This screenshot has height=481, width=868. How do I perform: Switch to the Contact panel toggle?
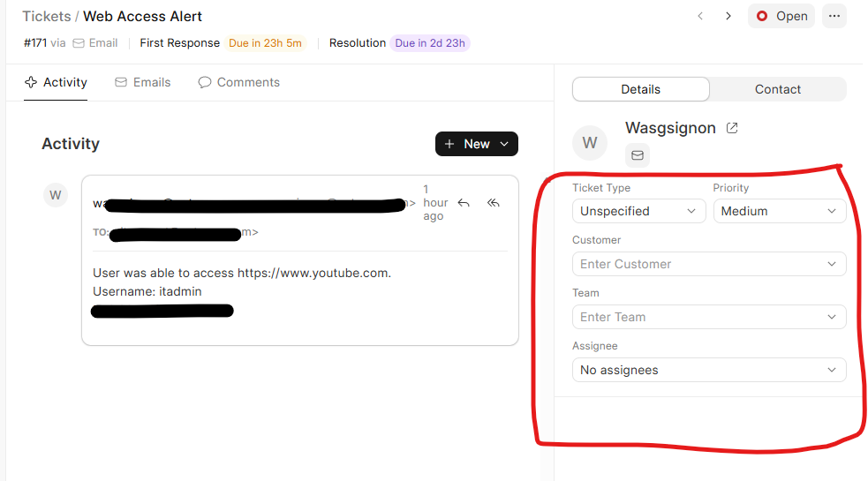pyautogui.click(x=777, y=89)
